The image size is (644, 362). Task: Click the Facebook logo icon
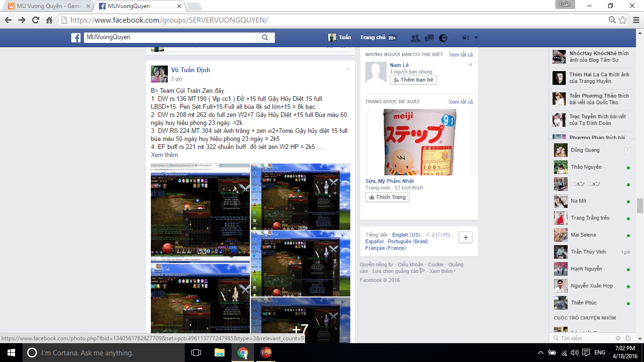(76, 38)
